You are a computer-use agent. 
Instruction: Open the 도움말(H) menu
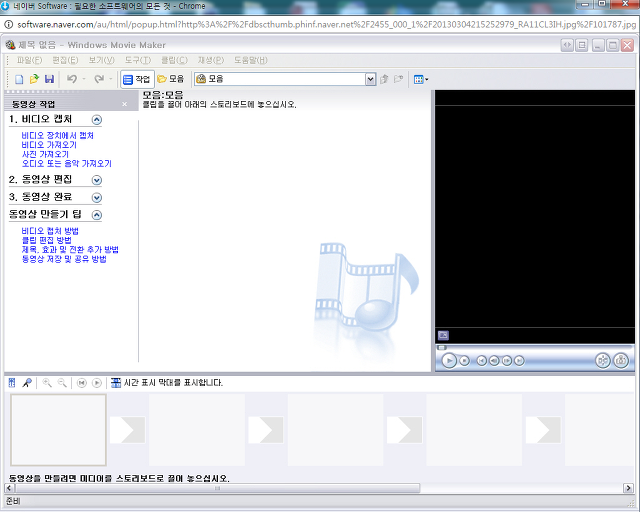point(250,60)
